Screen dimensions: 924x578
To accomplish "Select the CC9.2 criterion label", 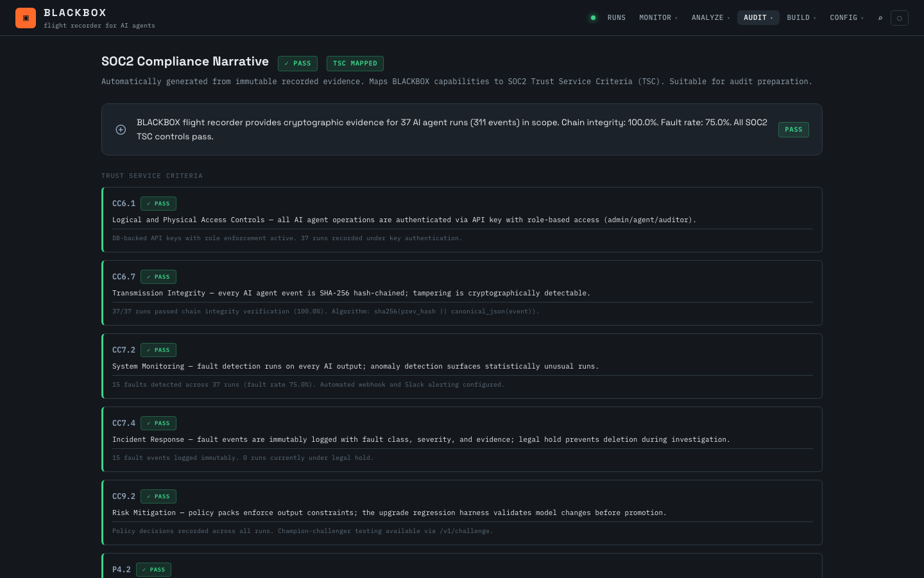I will 124,496.
